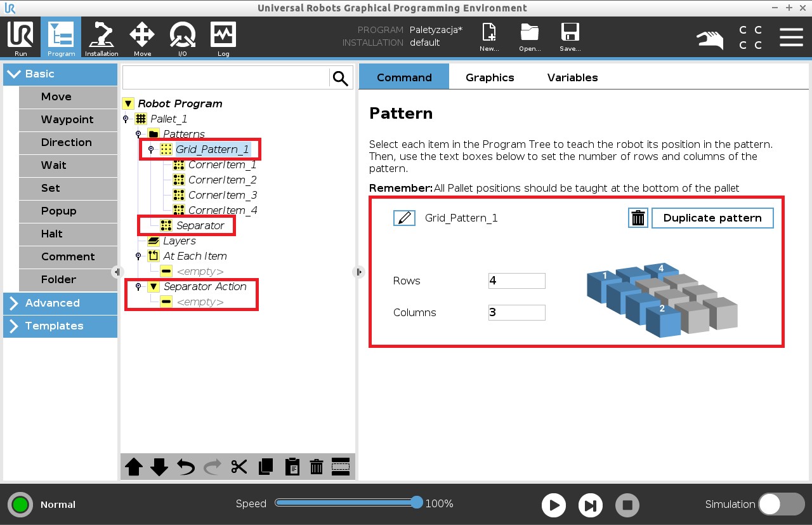Click the Stop button

tap(627, 505)
